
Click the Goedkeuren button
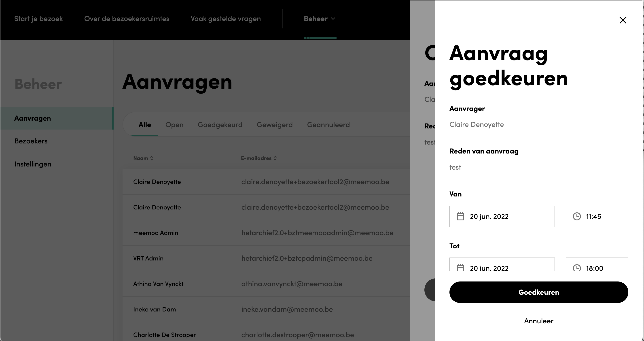click(539, 292)
